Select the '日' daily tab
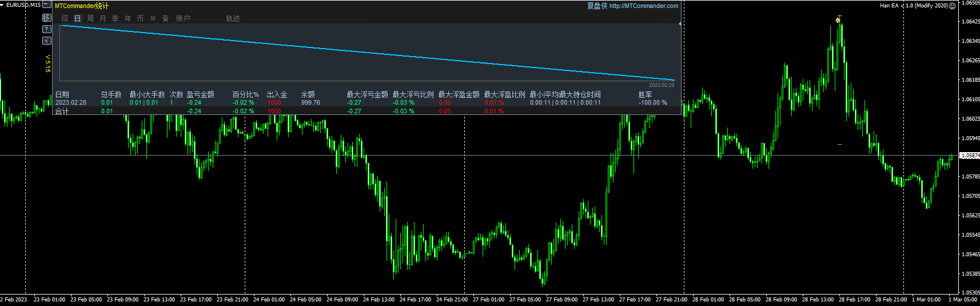Viewport: 980px width, 306px height. 78,18
